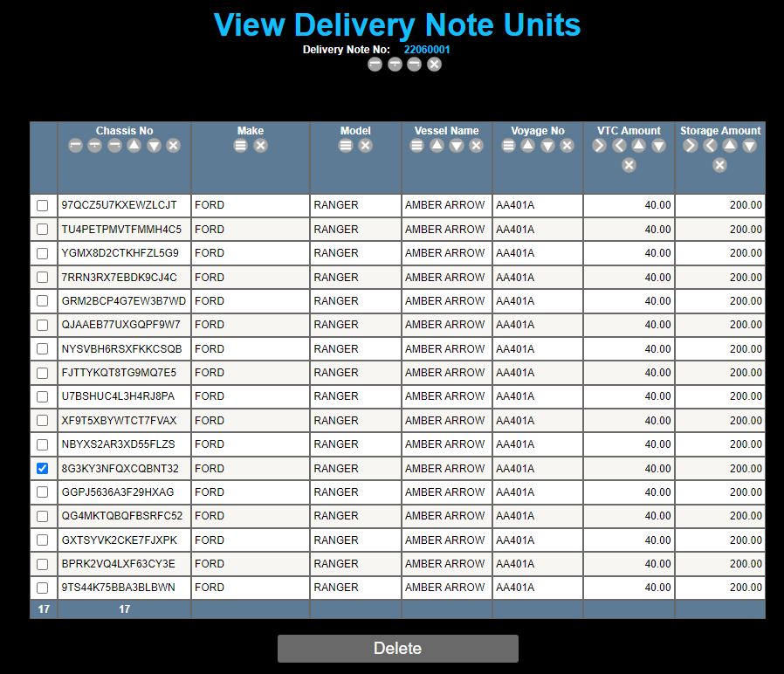Click chassis number FJTTYKQT8TG9MQ7E5
Screen dimensions: 784x674
(x=119, y=373)
